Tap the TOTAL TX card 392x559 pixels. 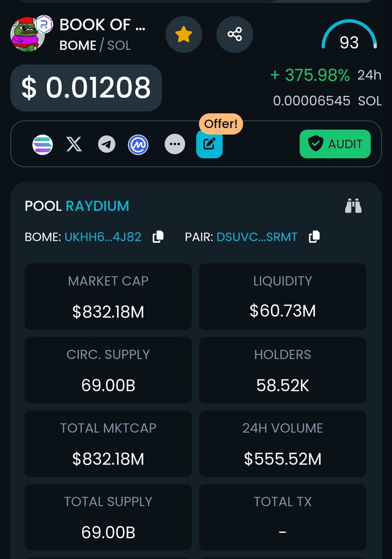pyautogui.click(x=283, y=518)
